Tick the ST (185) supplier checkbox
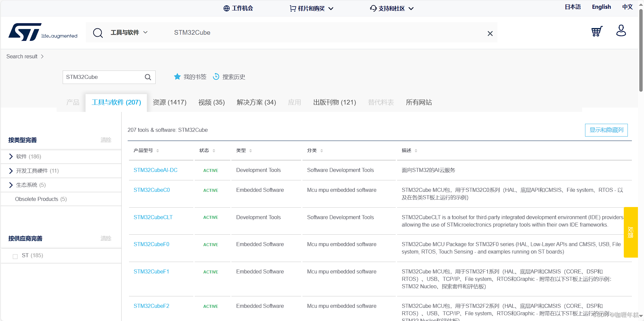This screenshot has width=644, height=321. pyautogui.click(x=15, y=256)
